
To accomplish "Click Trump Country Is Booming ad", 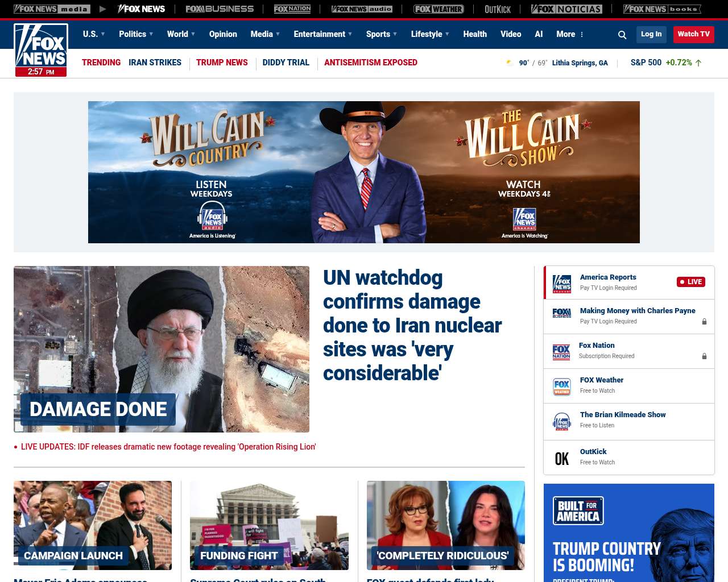I will [629, 533].
